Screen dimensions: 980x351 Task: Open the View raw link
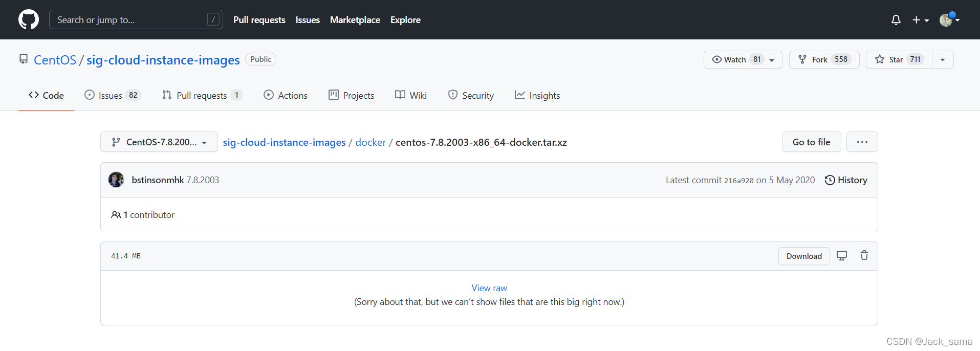(x=489, y=288)
